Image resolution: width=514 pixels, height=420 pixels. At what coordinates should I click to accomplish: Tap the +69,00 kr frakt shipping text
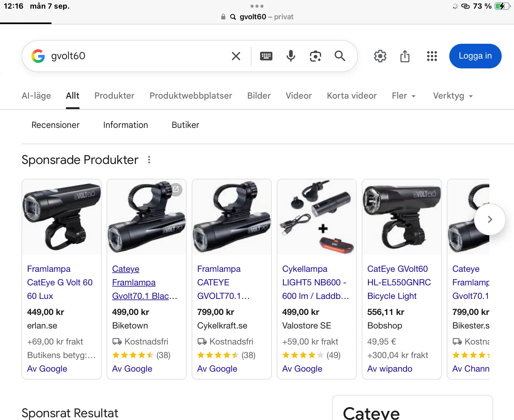pos(55,341)
